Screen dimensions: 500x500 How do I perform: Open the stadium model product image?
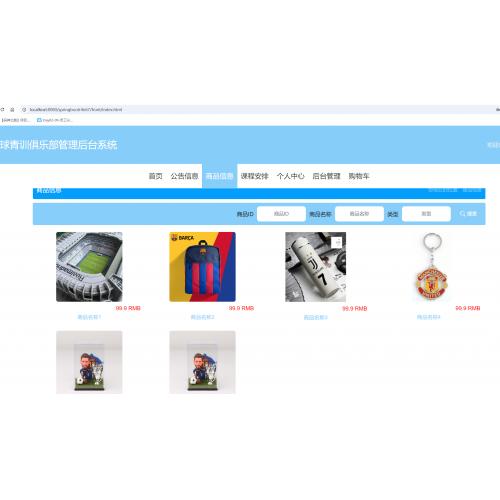coord(89,267)
